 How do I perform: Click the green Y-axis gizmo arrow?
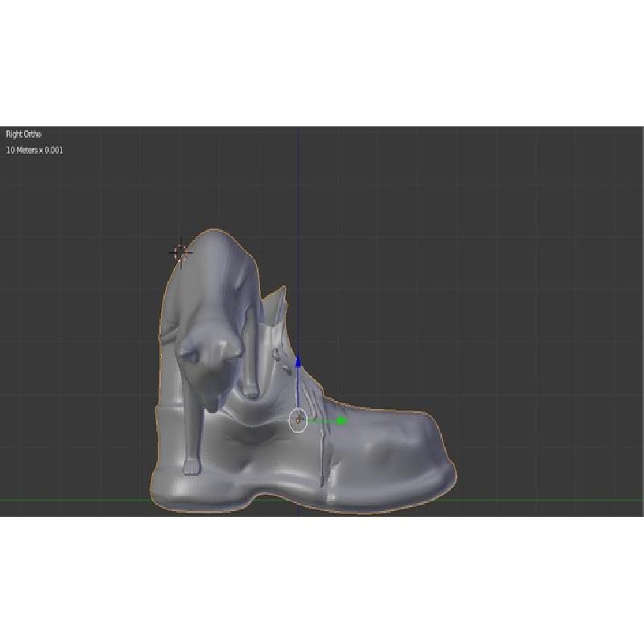click(x=341, y=420)
